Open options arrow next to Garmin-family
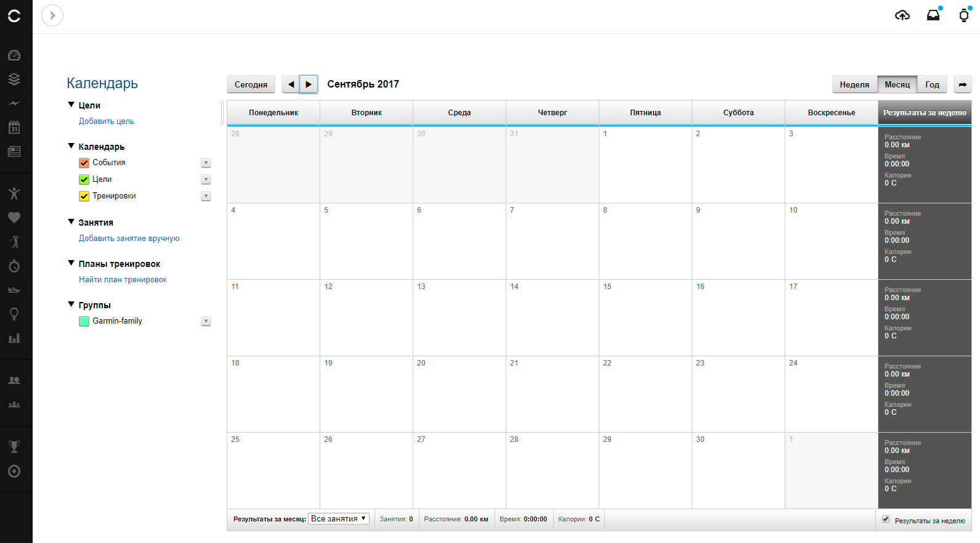This screenshot has width=980, height=543. click(x=206, y=321)
